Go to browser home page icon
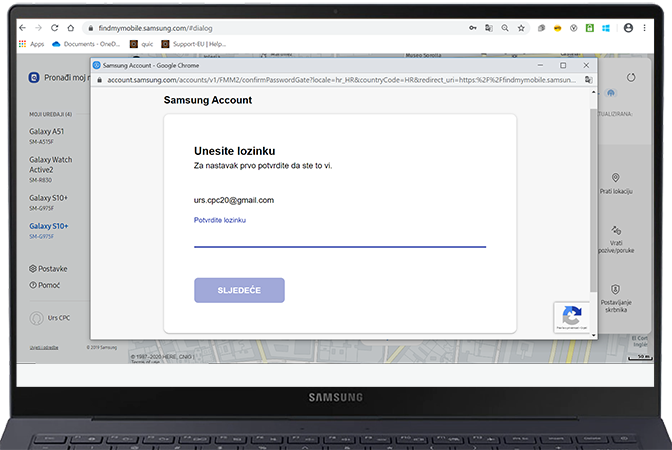Viewport: 672px width, 450px height. coord(71,28)
